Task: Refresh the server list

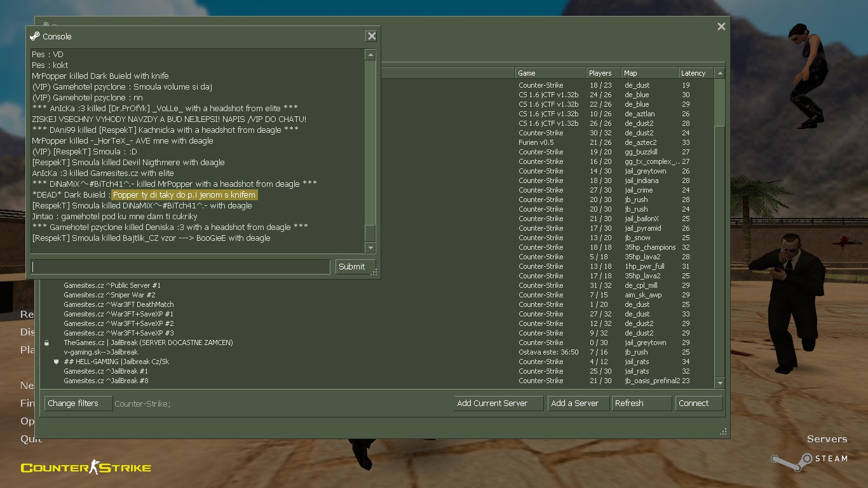Action: pos(642,403)
